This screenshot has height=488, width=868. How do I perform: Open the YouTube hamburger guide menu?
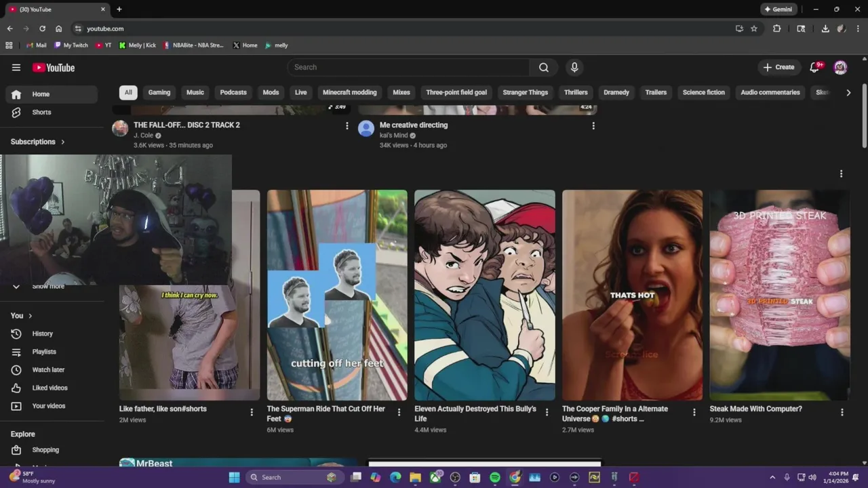[16, 67]
